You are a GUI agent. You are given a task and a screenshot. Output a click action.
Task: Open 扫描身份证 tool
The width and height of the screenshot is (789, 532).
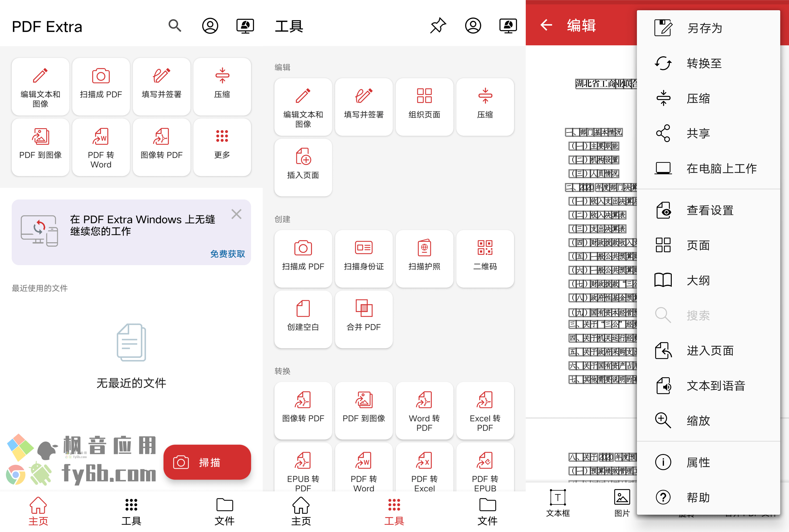(x=364, y=259)
